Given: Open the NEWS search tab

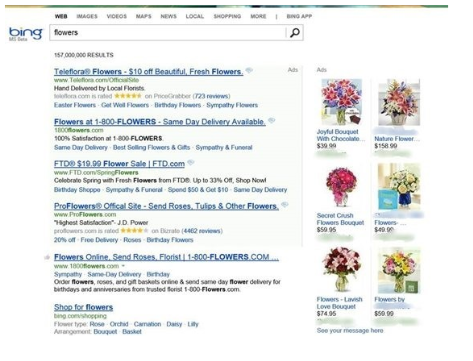Looking at the screenshot, I should click(x=169, y=16).
